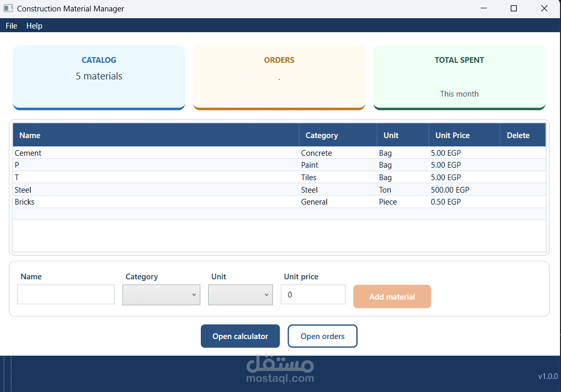Click the Open calculator button

click(x=240, y=336)
